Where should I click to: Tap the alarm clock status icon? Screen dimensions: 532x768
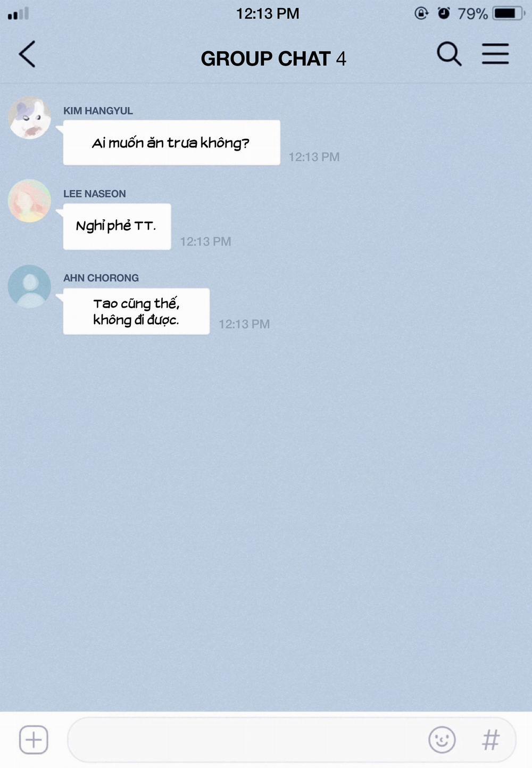[x=443, y=13]
